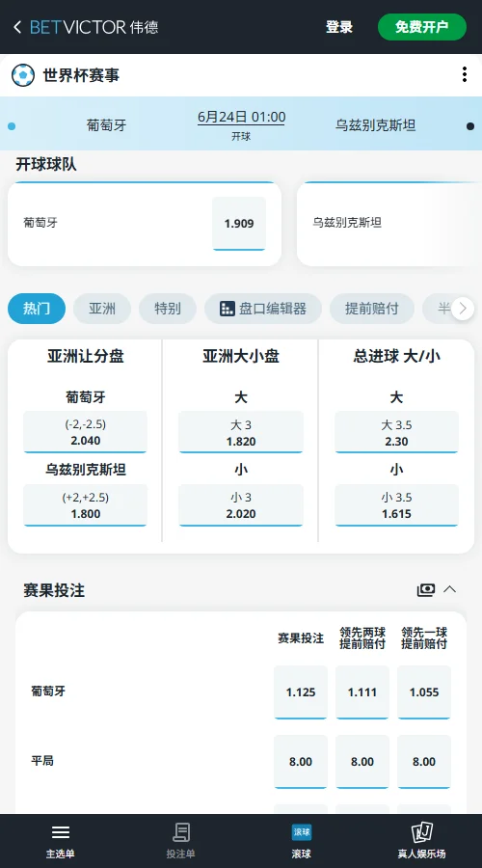Tap the soccer ball icon beside 世界杯赛事
Screen dimensions: 482x868
(x=23, y=75)
